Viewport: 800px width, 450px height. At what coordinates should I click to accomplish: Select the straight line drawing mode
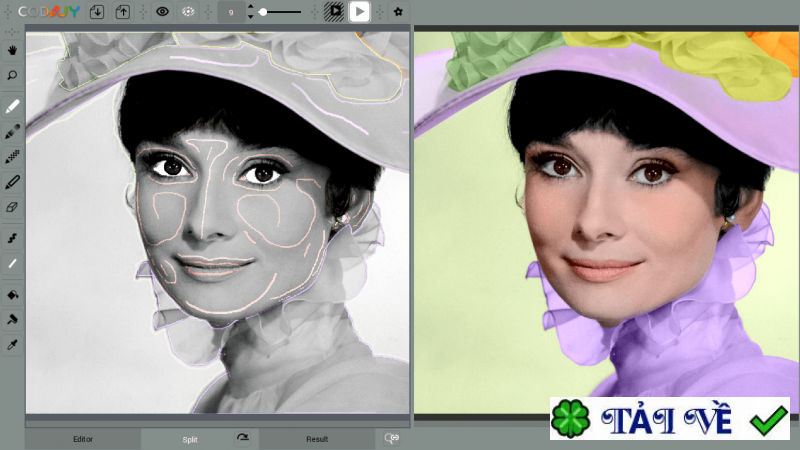(12, 263)
